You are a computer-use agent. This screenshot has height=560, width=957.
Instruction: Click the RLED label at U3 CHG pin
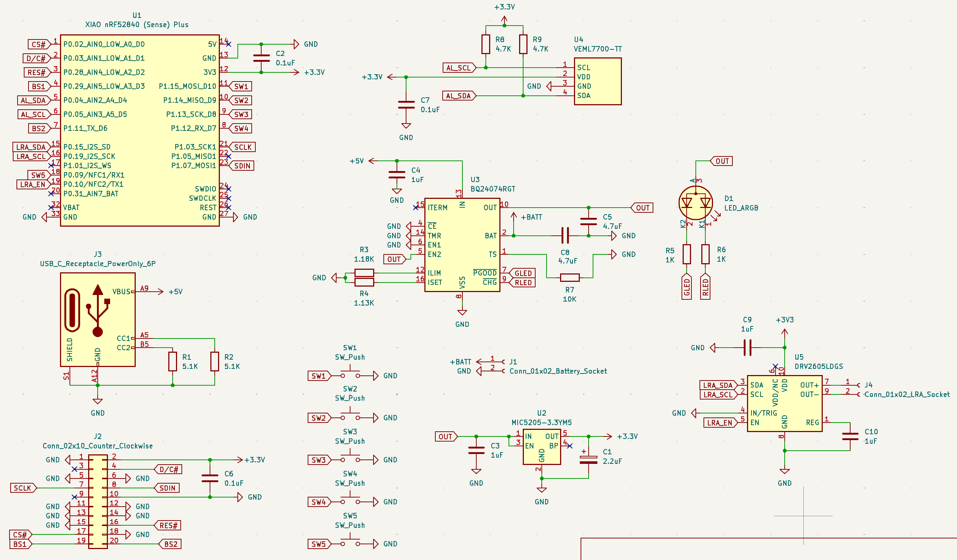(x=522, y=283)
